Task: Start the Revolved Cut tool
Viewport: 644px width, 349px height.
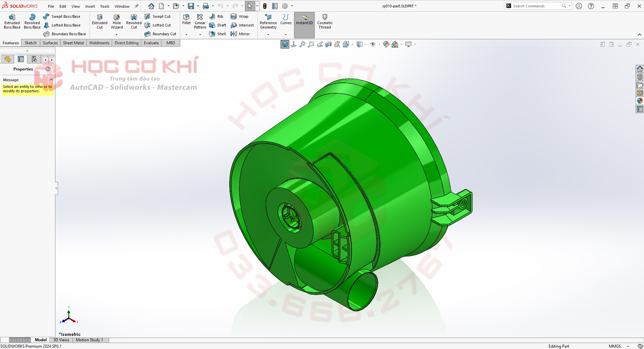Action: coord(134,21)
